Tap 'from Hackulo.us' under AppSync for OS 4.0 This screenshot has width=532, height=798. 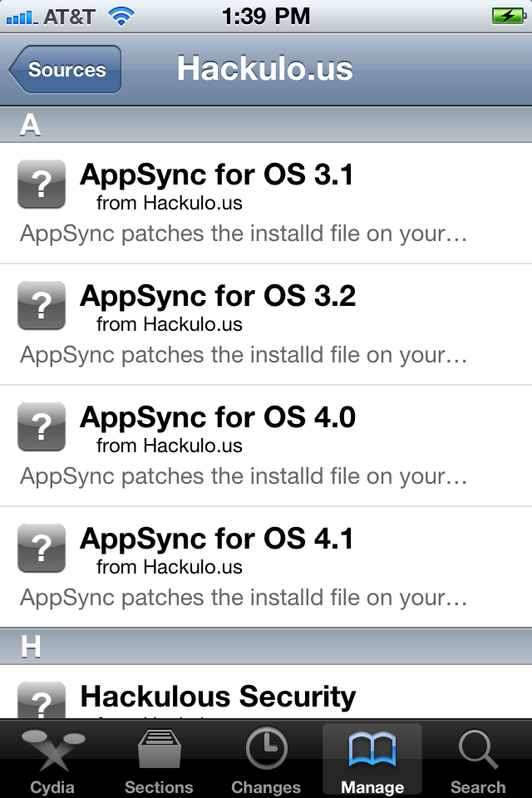click(x=170, y=446)
